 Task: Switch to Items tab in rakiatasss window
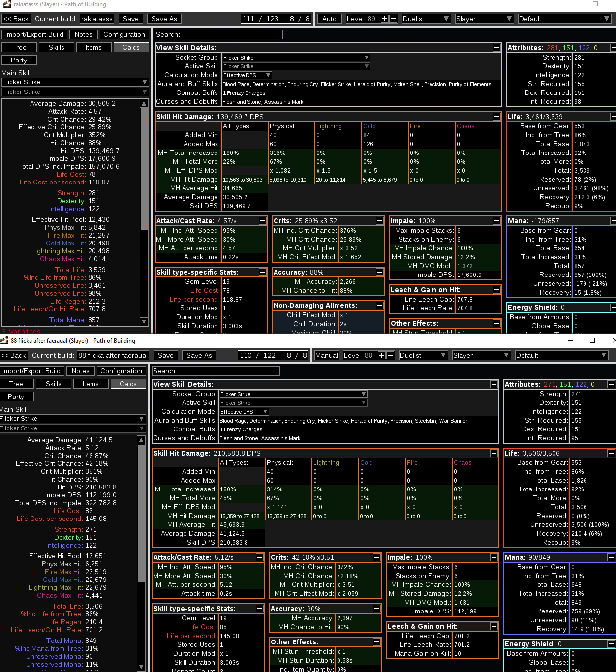point(93,47)
